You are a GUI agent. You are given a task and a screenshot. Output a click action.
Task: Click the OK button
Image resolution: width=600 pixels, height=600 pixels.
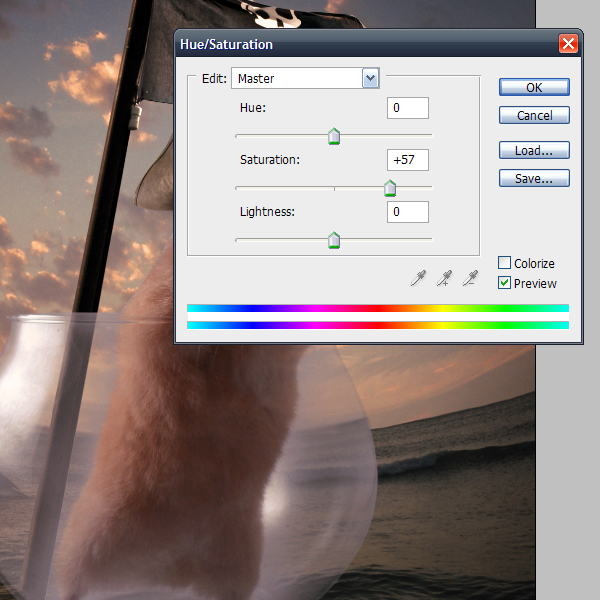tap(534, 87)
